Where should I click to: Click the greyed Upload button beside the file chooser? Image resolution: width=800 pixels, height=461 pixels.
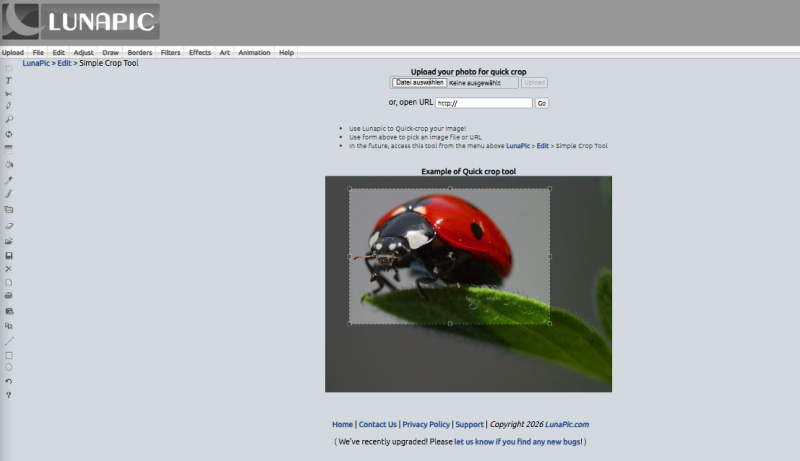534,83
